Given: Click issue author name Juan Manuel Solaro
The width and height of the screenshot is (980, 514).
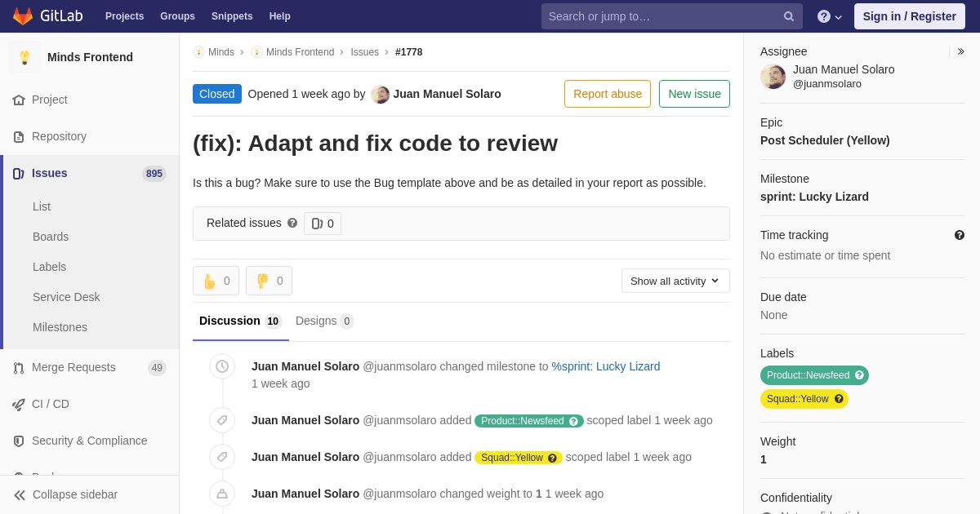Looking at the screenshot, I should click(447, 94).
